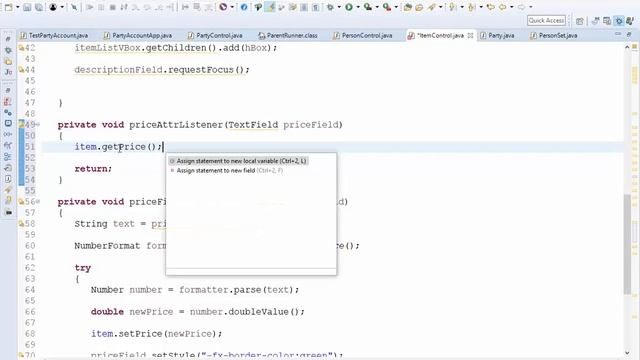640x360 pixels.
Task: Click the New file toolbar icon
Action: 8,7
